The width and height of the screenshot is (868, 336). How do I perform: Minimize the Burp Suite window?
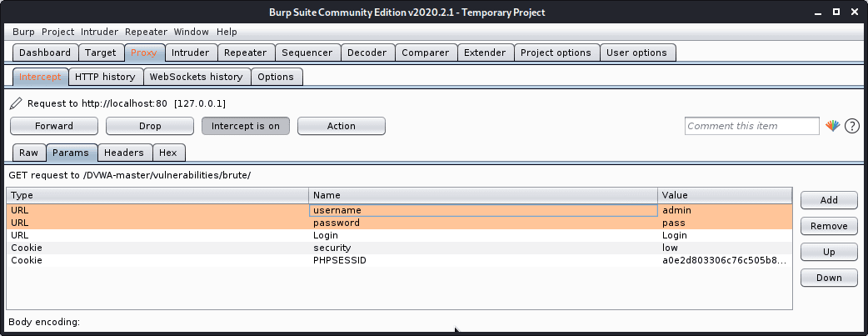(x=818, y=12)
